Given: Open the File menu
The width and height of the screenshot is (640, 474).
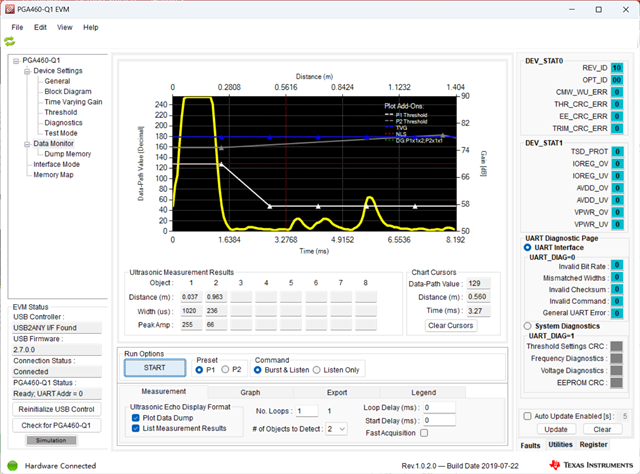Looking at the screenshot, I should tap(17, 27).
